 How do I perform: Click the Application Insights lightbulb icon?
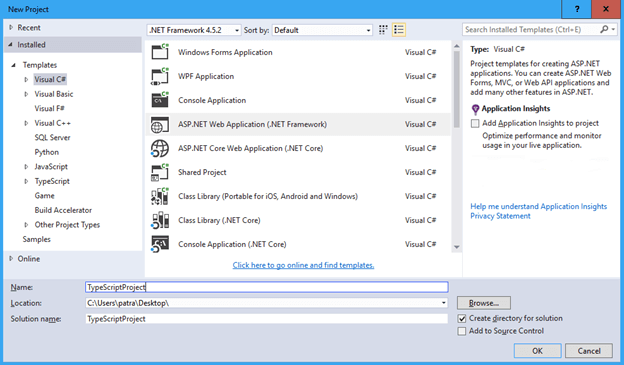coord(475,109)
